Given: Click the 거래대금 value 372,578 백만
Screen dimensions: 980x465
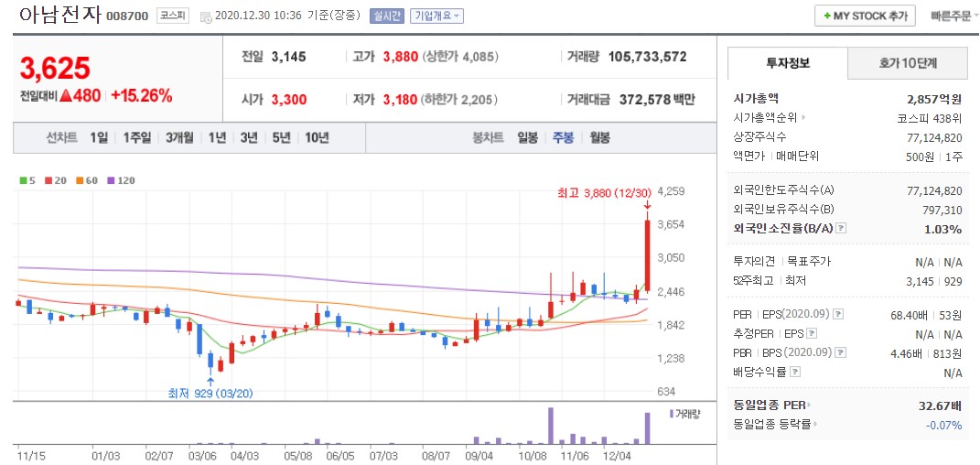Looking at the screenshot, I should tap(657, 99).
